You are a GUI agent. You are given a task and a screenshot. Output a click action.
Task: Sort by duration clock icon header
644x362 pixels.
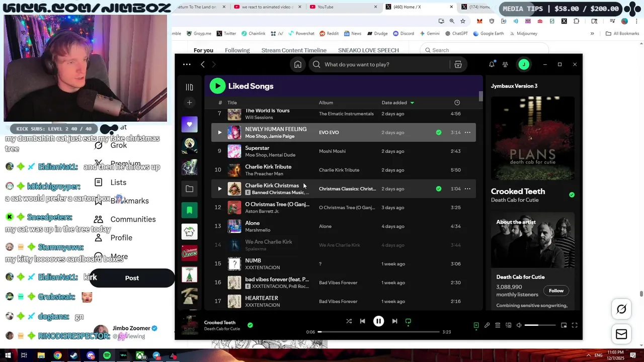[x=457, y=103]
